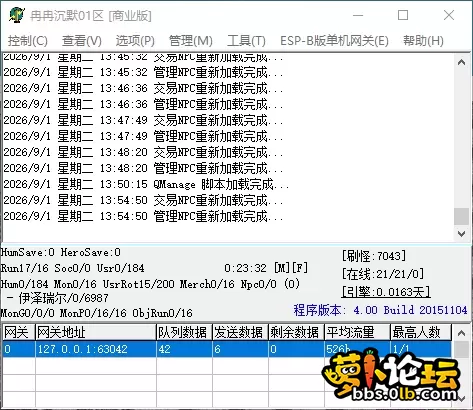Minimize the 冉冉沉默01区 window
Image resolution: width=473 pixels, height=410 pixels.
(358, 15)
